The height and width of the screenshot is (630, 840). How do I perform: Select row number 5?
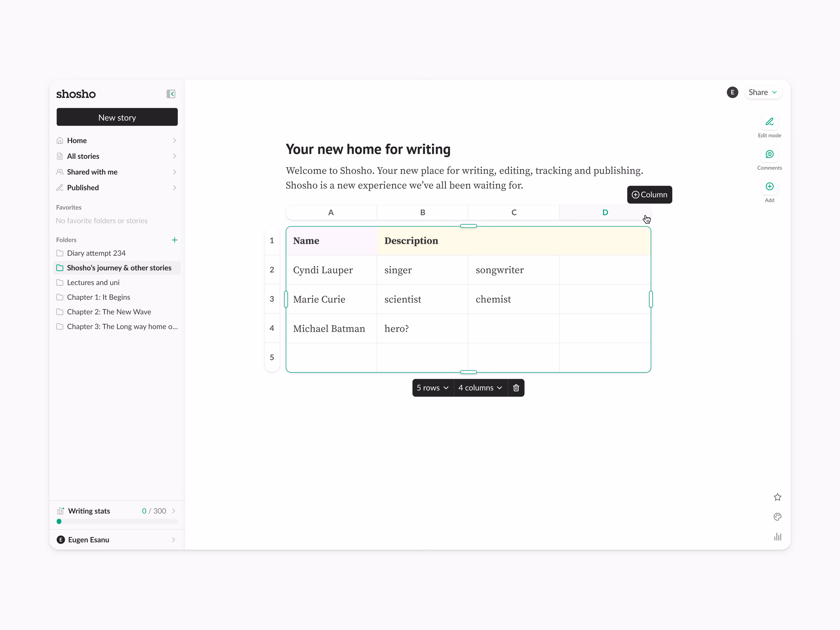tap(272, 357)
